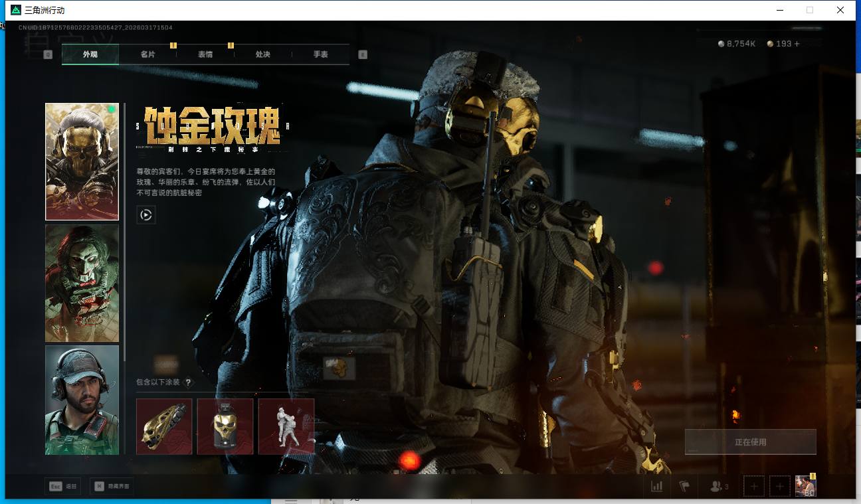
Task: Open the help icon beside 包含以下涂装
Action: coord(188,382)
